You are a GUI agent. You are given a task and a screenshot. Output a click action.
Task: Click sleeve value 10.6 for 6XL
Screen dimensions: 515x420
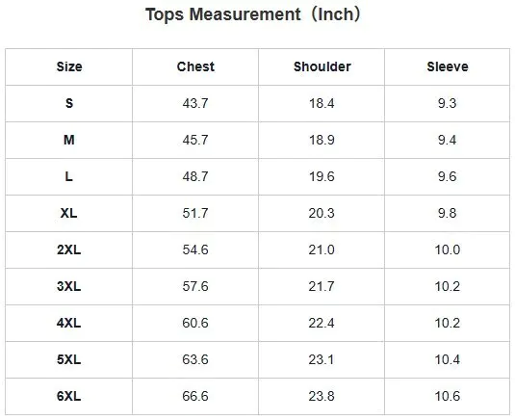448,396
